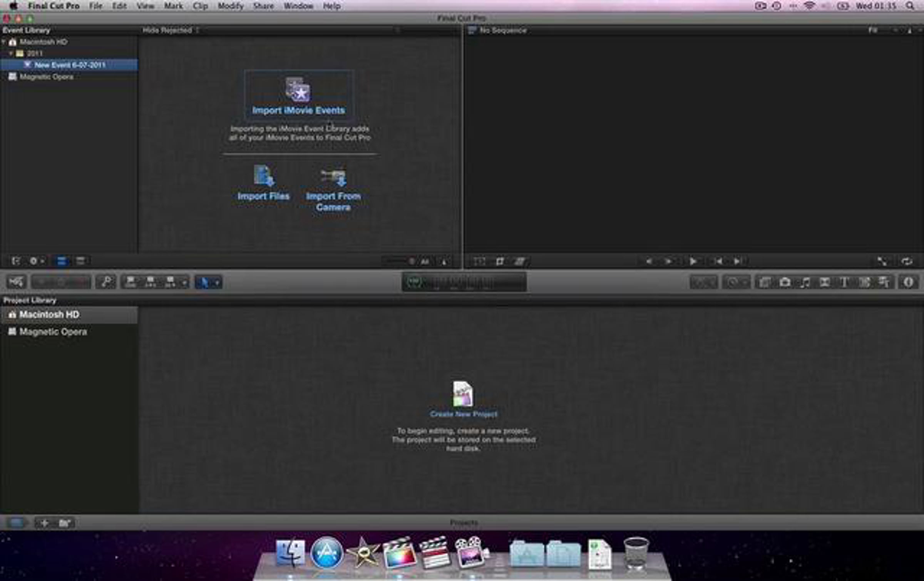
Task: Click the Import iMovie Events link
Action: pyautogui.click(x=299, y=110)
